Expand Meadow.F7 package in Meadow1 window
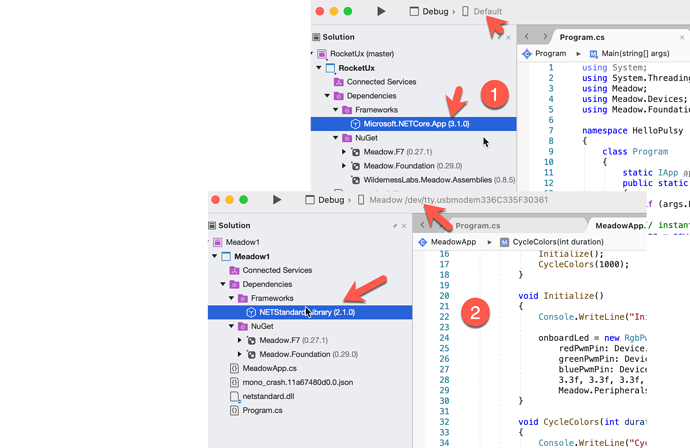The image size is (690, 448). [x=239, y=340]
